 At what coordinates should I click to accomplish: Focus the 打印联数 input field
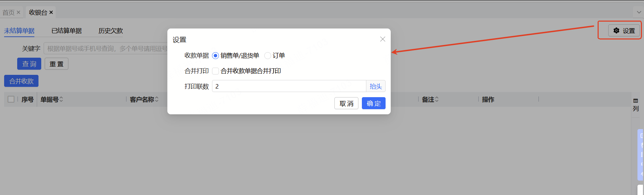pyautogui.click(x=289, y=86)
